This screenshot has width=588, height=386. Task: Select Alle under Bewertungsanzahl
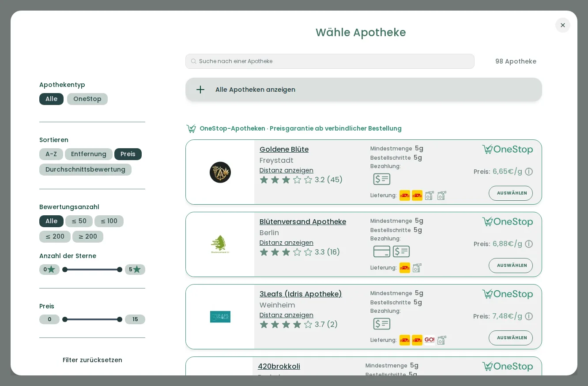[51, 221]
